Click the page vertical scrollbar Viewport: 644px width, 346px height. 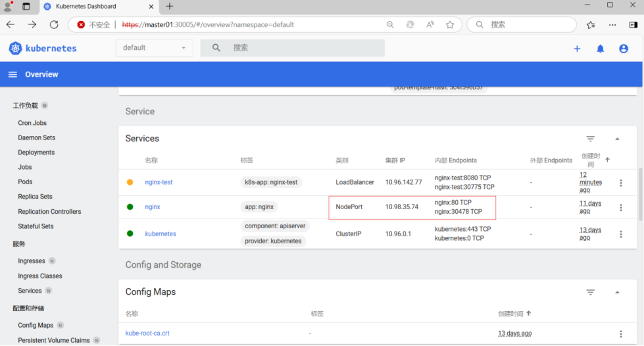point(640,194)
